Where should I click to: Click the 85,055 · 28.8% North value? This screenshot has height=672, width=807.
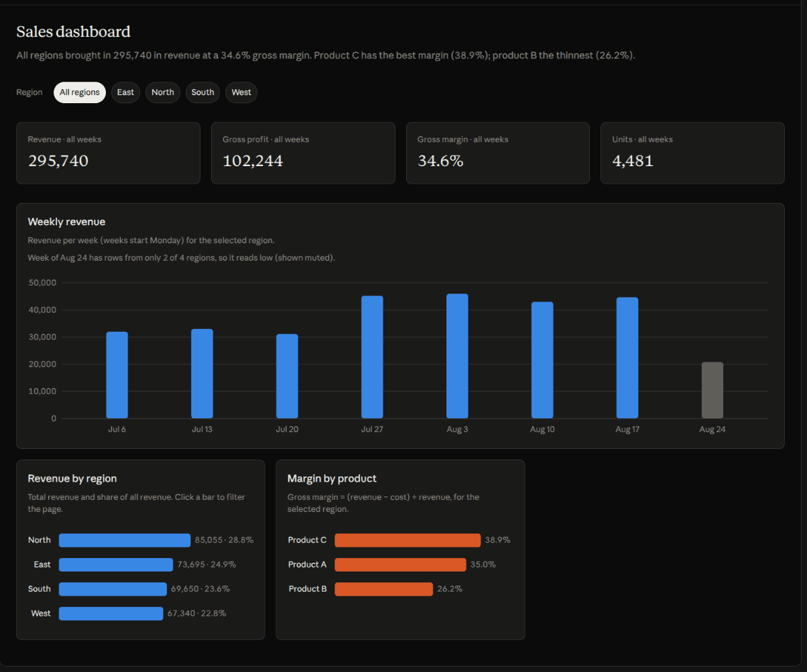click(x=225, y=540)
